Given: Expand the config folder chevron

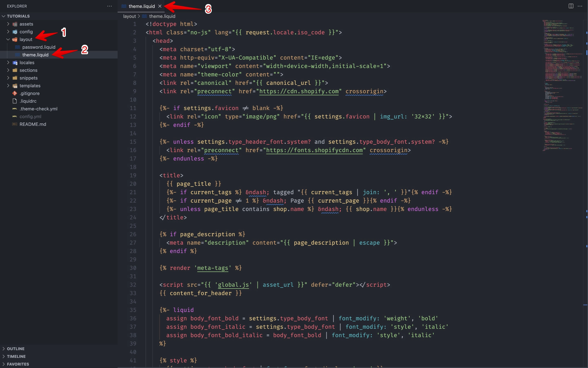Looking at the screenshot, I should click(8, 32).
